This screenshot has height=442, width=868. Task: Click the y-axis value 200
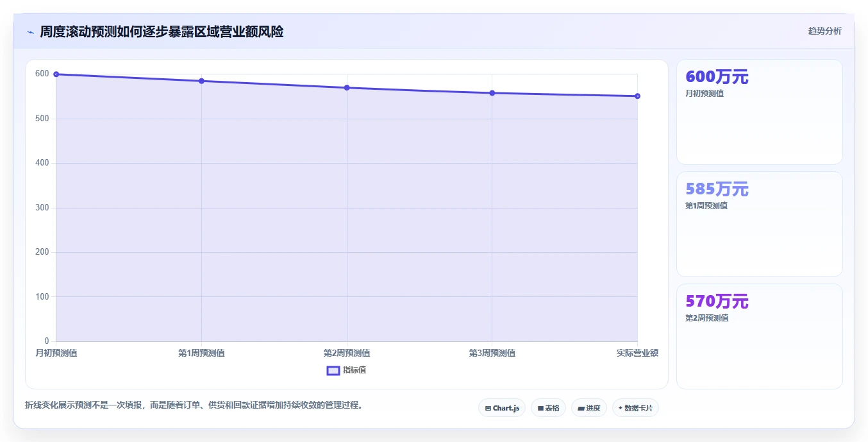42,252
